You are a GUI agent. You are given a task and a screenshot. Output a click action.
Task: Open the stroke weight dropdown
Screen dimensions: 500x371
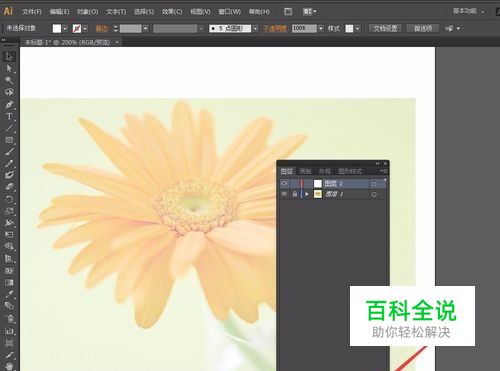[x=146, y=29]
